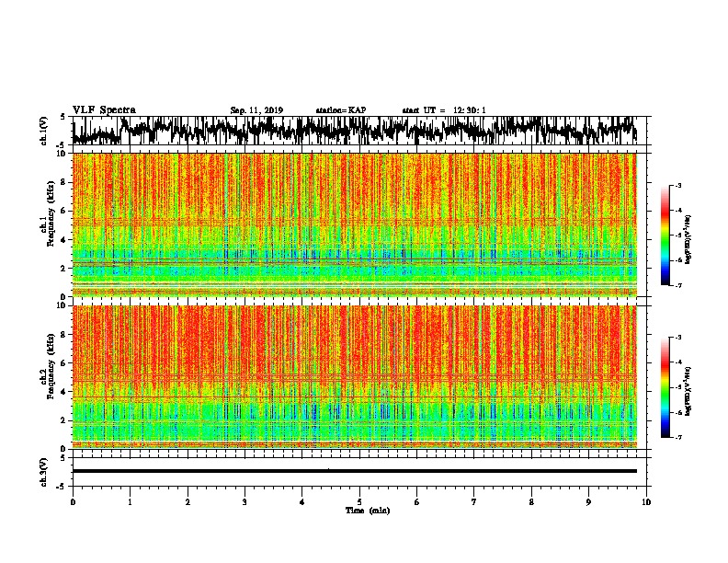
Task: Click the "-3" label on ch.2 color bar
Action: pyautogui.click(x=677, y=338)
